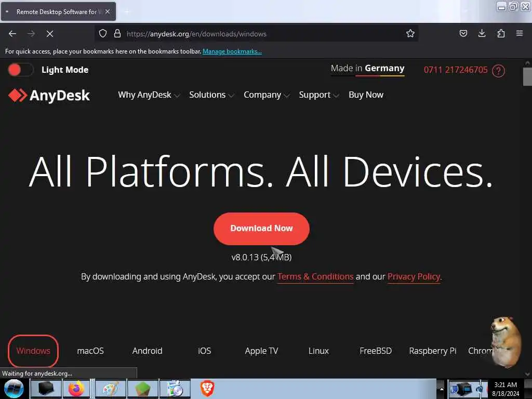The image size is (532, 399).
Task: Click the Download Now button
Action: pyautogui.click(x=261, y=229)
